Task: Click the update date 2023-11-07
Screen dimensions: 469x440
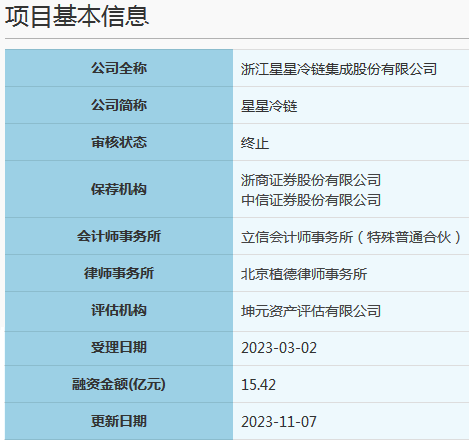Action: (x=279, y=422)
